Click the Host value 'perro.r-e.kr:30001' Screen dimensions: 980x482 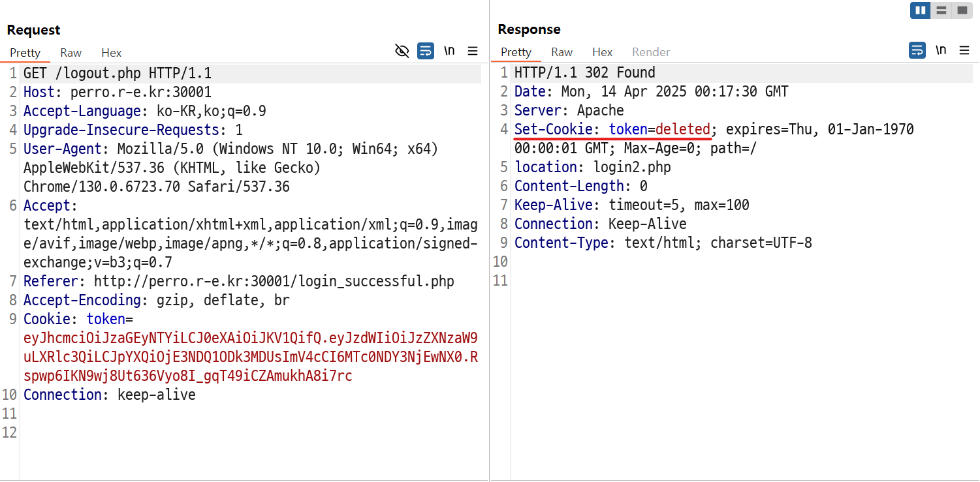tap(141, 93)
